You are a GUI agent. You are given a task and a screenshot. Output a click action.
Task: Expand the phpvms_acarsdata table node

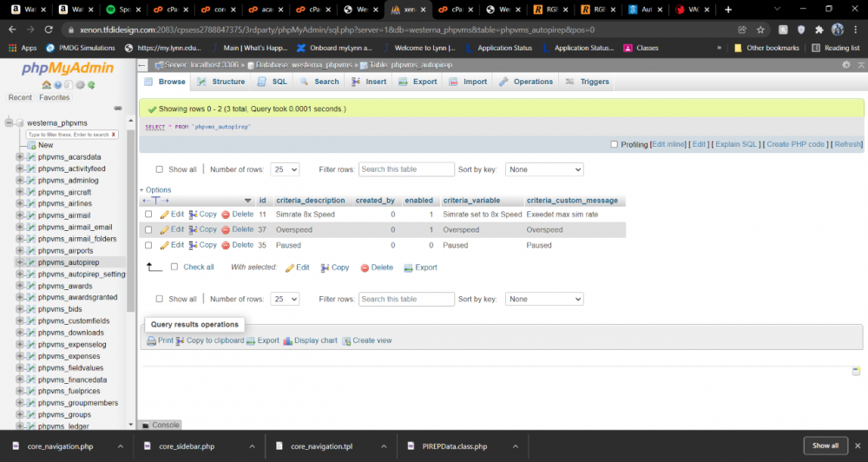pyautogui.click(x=19, y=157)
